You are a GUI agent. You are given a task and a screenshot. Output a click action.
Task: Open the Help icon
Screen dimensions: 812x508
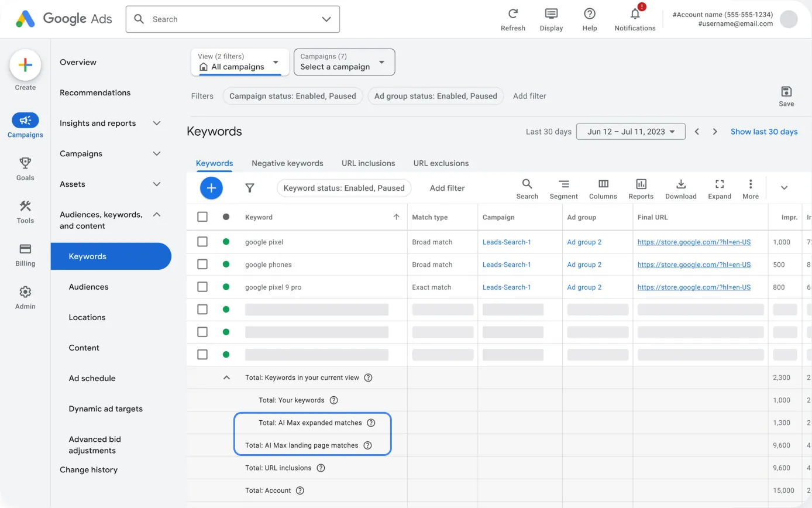tap(590, 13)
